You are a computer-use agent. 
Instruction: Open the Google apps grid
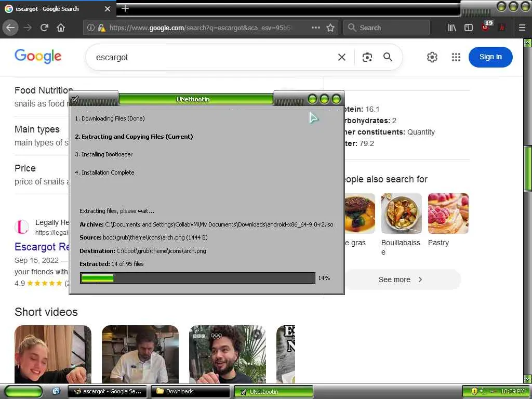pos(456,57)
